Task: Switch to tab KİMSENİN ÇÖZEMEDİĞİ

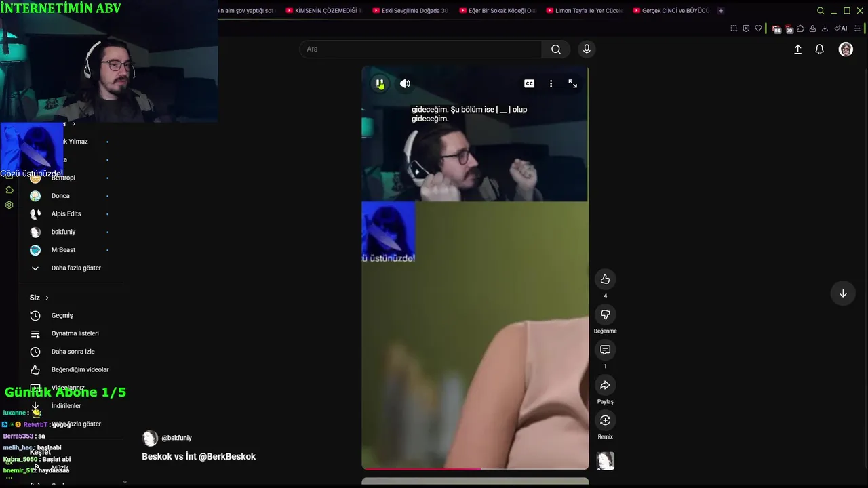Action: 324,11
